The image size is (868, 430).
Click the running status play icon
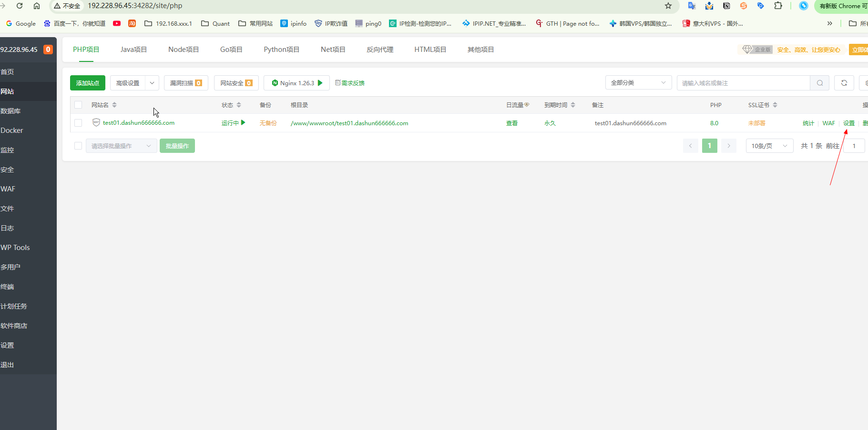[x=243, y=122]
